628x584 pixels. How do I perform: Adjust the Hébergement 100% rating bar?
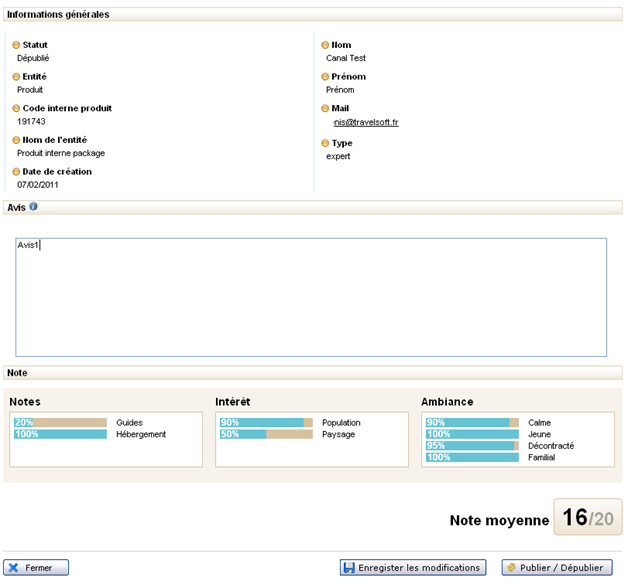click(x=60, y=434)
